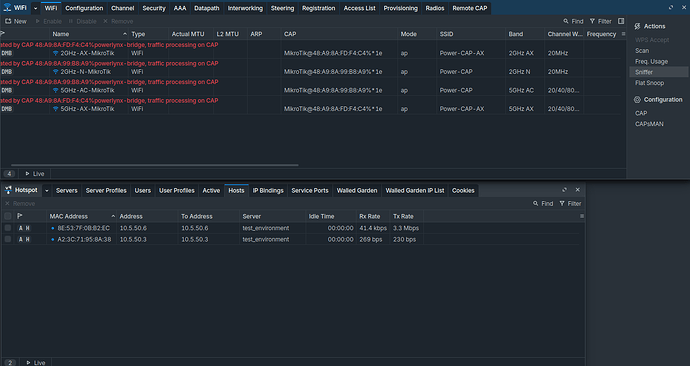Click Find in WiFi window toolbar
The image size is (690, 366).
pos(573,21)
